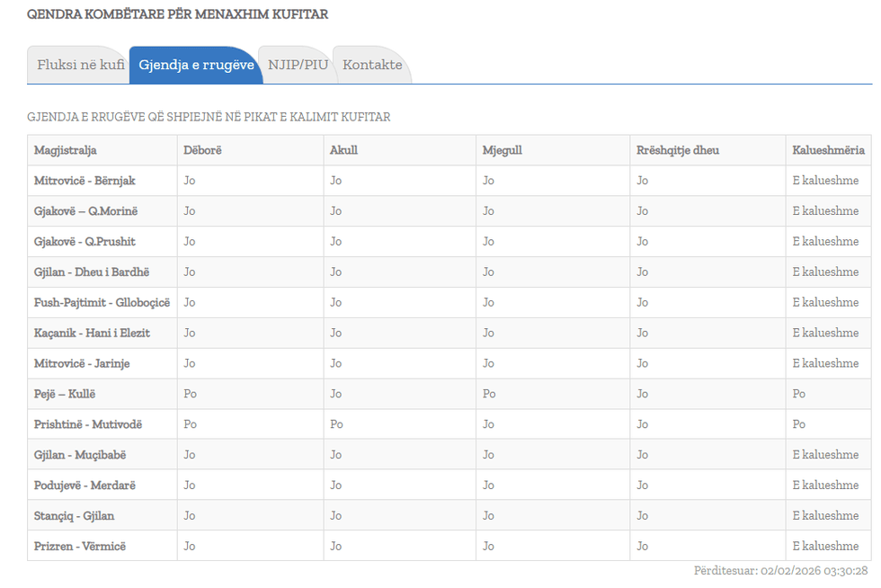The image size is (881, 588).
Task: Click the Rrëshqitje dheu column header
Action: click(x=678, y=150)
